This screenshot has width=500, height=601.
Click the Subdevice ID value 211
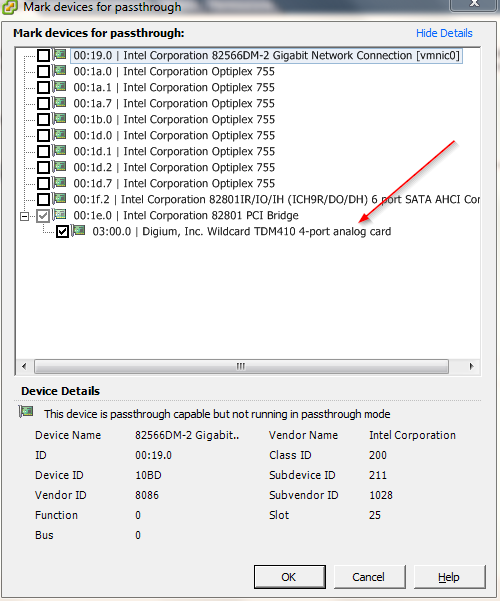point(378,475)
